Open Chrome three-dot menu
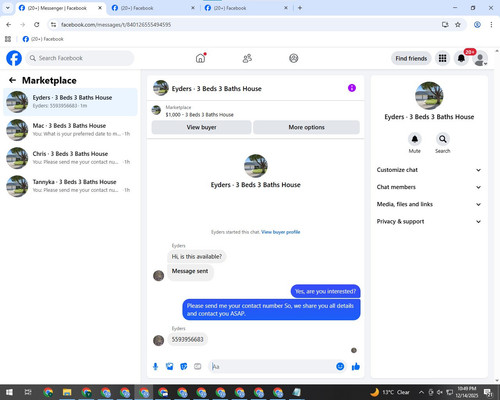Screen dimensions: 500x400 point(491,25)
